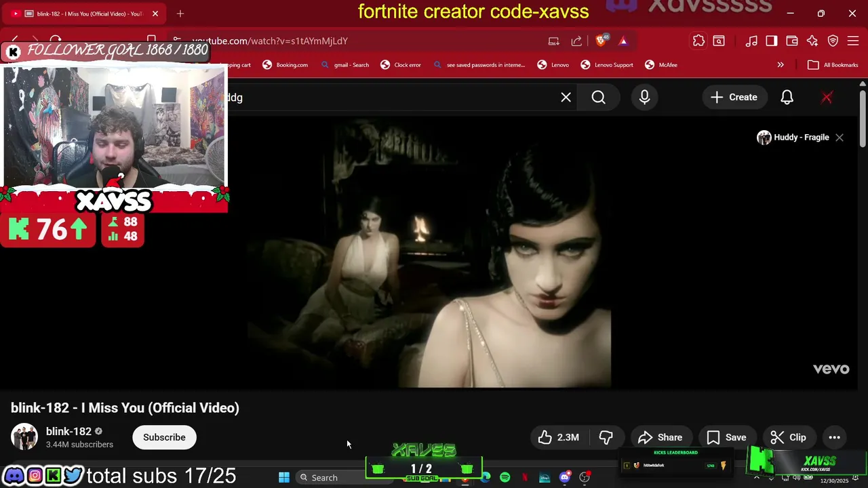The image size is (868, 488).
Task: Open the Booking.com bookmark
Action: [285, 65]
